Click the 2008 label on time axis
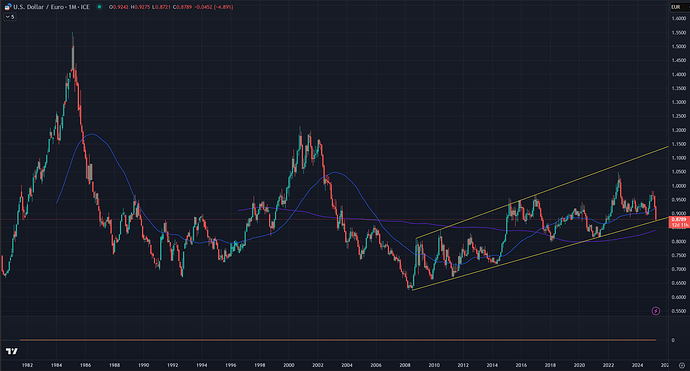The width and height of the screenshot is (690, 371). [x=404, y=365]
